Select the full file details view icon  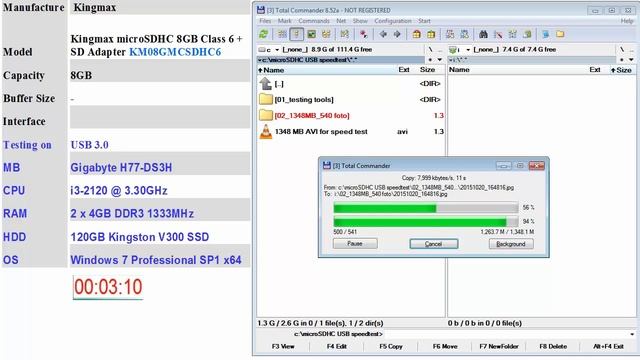pyautogui.click(x=297, y=34)
